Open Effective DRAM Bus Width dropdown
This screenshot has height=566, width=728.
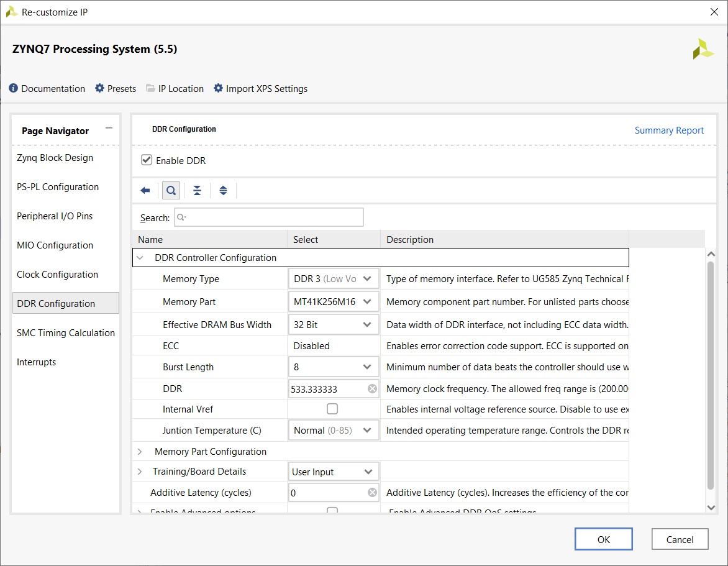(x=334, y=325)
